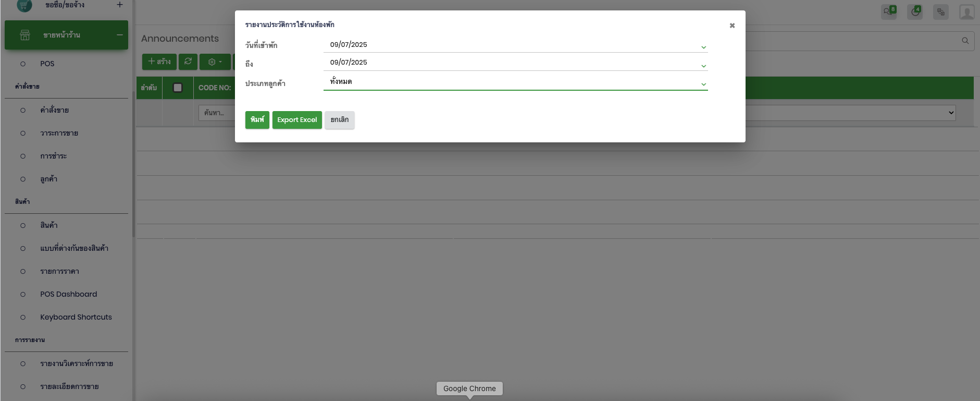The height and width of the screenshot is (401, 980).
Task: Click the Export Excel button
Action: click(297, 120)
